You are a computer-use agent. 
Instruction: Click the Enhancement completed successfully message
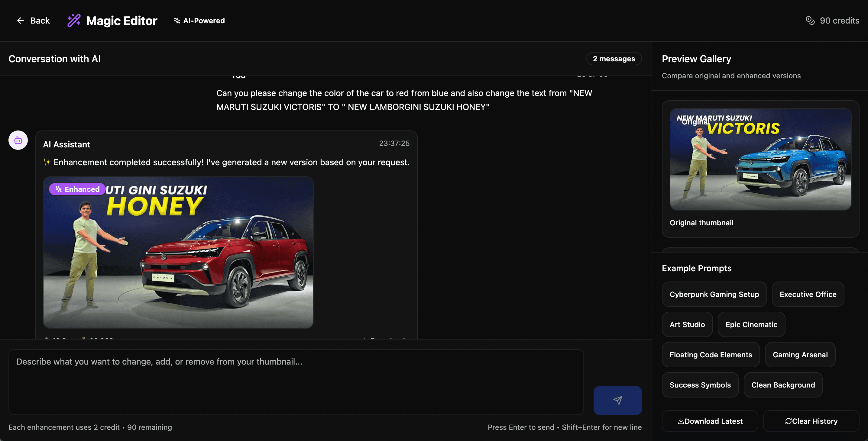226,162
